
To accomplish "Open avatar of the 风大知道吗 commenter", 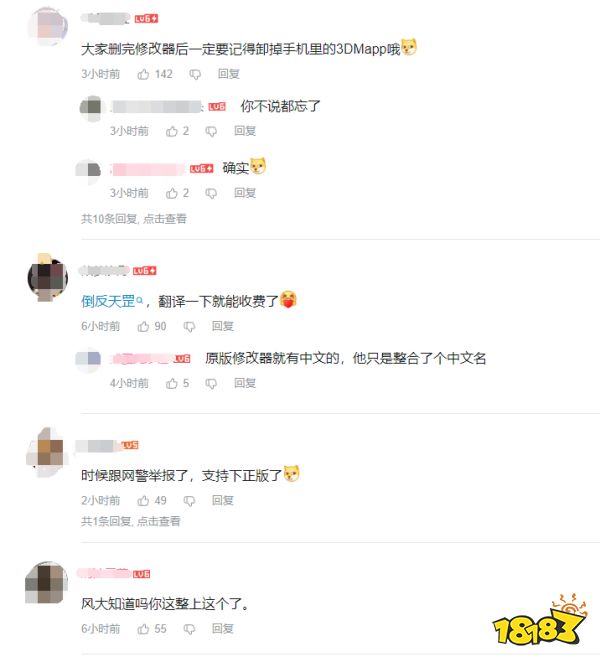I will 46,583.
